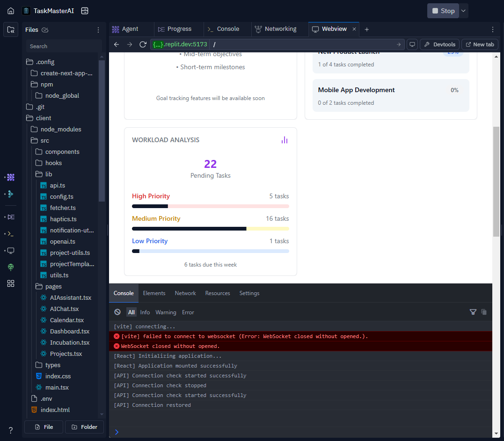Go forward in the webview browser

pyautogui.click(x=130, y=44)
